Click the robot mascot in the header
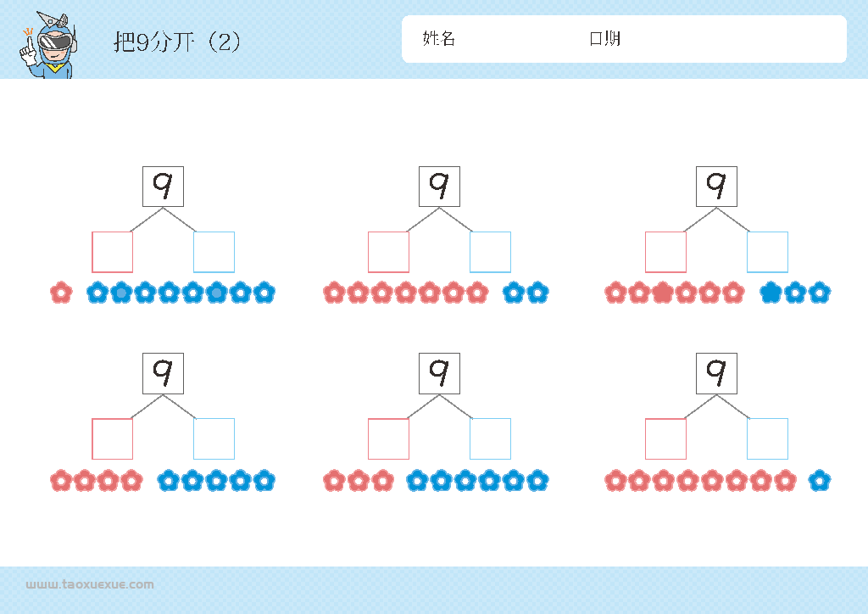Screen dimensions: 868x614 pos(47,46)
